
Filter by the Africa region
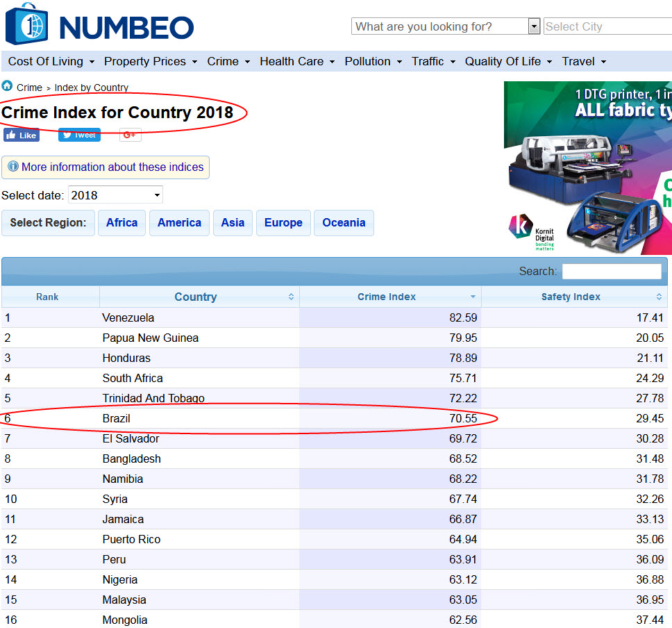pos(121,223)
